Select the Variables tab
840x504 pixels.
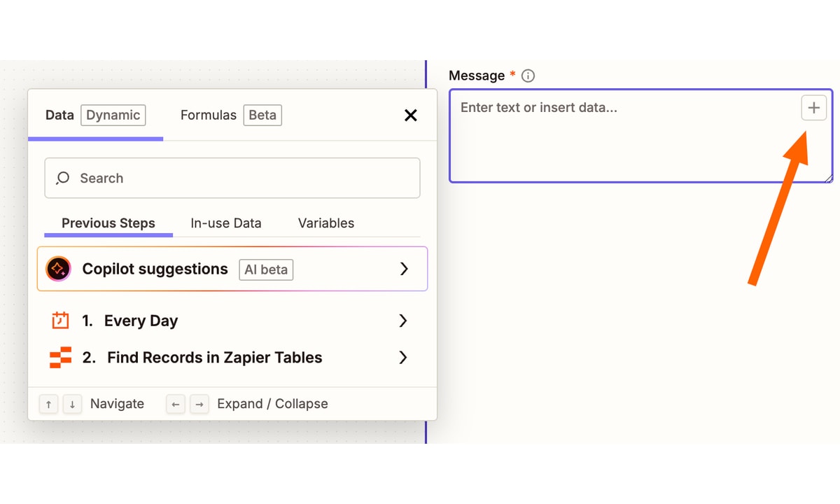click(x=326, y=223)
